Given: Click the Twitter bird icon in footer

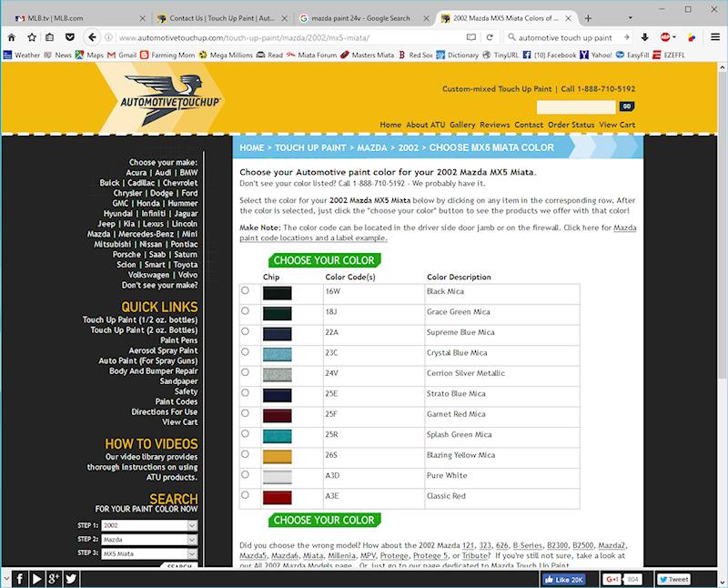Looking at the screenshot, I should (71, 579).
